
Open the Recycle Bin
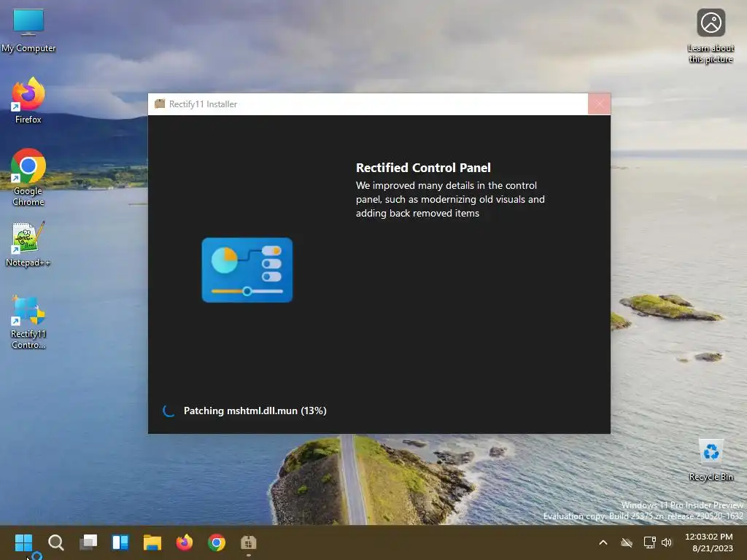tap(711, 461)
